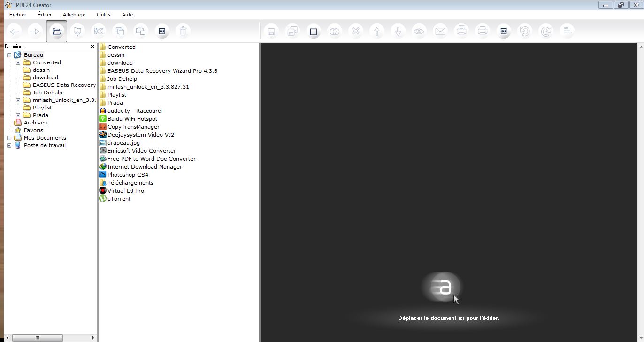Close the Dossiers panel with its X

(92, 47)
